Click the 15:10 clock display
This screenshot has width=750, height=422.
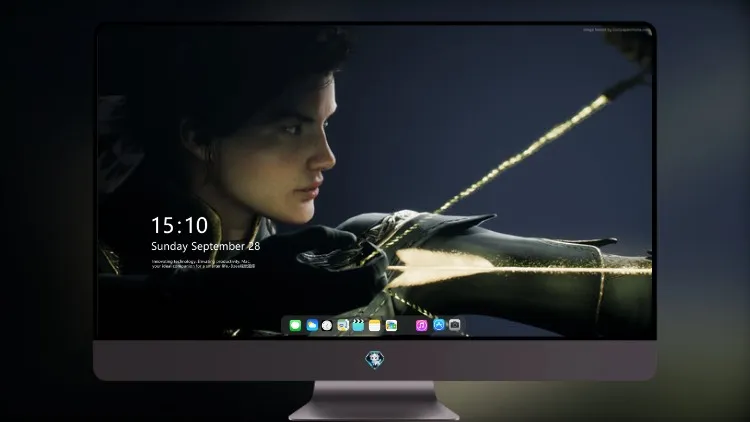pos(179,225)
